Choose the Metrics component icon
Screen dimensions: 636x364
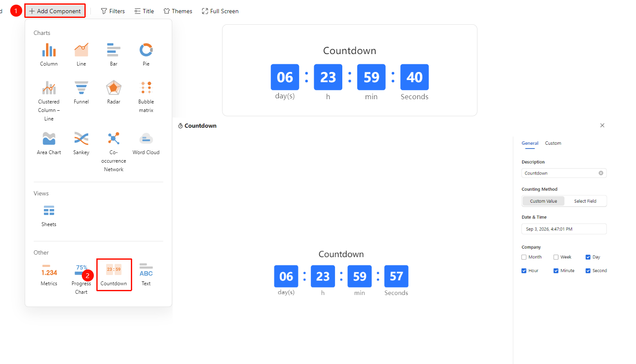[x=49, y=270]
